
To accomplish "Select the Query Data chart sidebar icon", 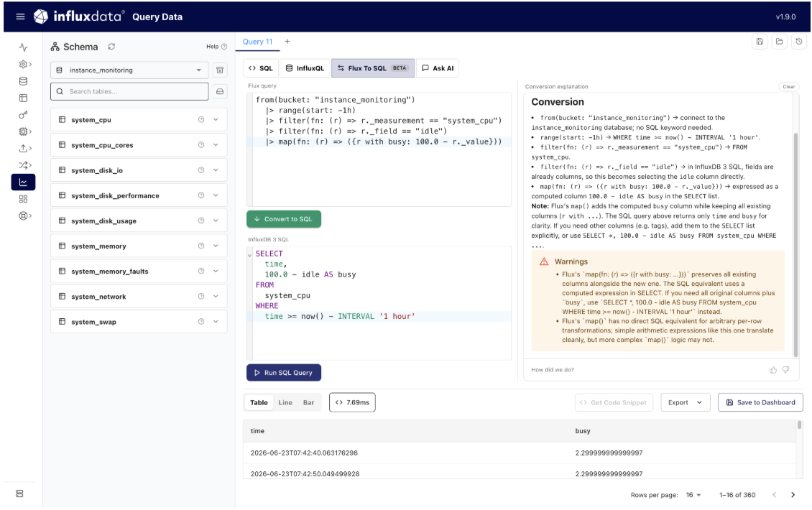I will pyautogui.click(x=23, y=182).
